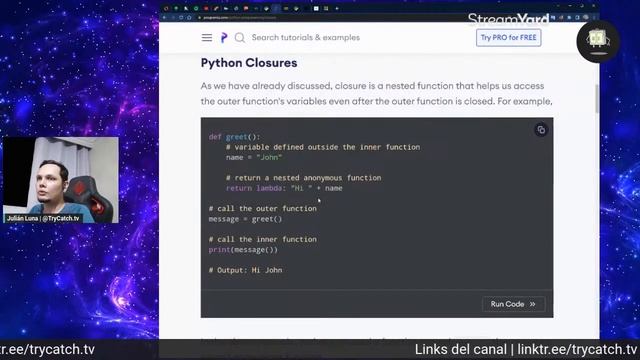
Task: Click the Run Code button
Action: click(x=513, y=304)
